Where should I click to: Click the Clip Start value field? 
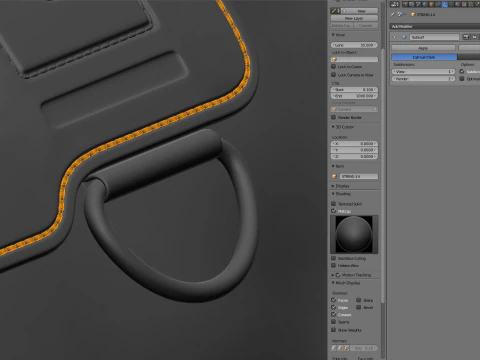pos(354,90)
